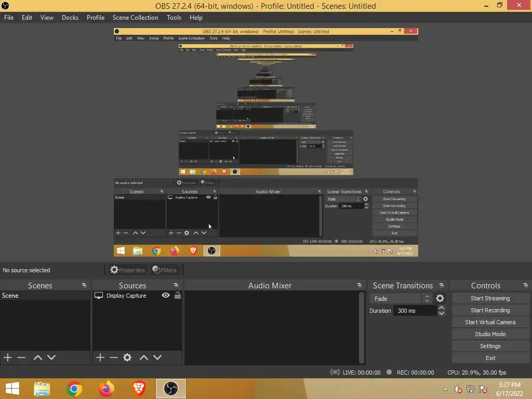Image resolution: width=532 pixels, height=399 pixels.
Task: Click the Display Capture monitor icon
Action: [99, 296]
